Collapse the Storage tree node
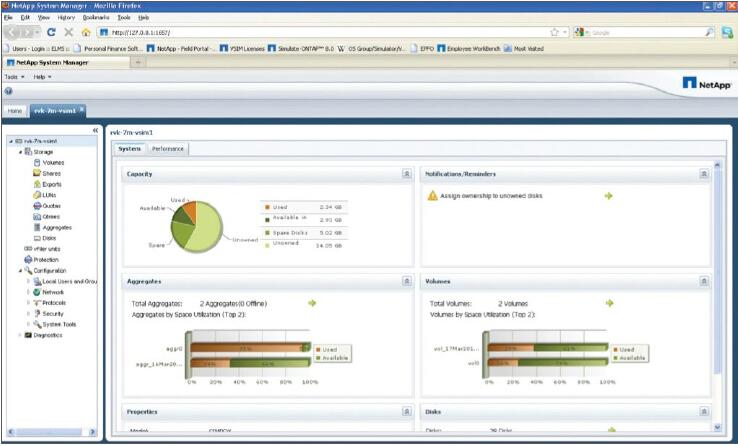738x446 pixels. coord(20,152)
